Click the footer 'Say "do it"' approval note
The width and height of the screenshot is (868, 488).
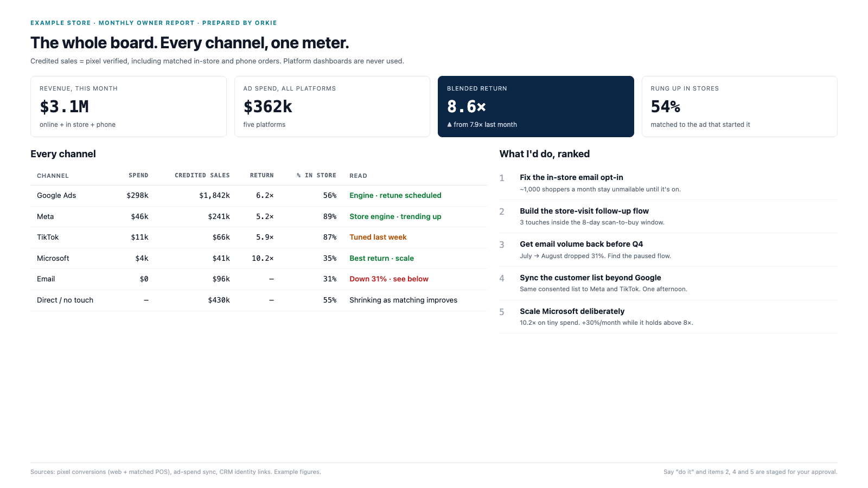click(750, 472)
